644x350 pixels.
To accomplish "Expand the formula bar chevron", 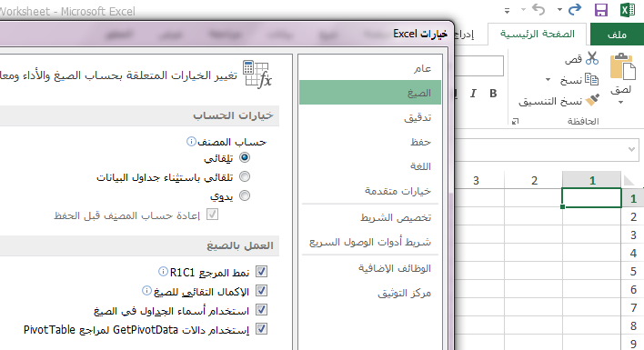I will 631,149.
